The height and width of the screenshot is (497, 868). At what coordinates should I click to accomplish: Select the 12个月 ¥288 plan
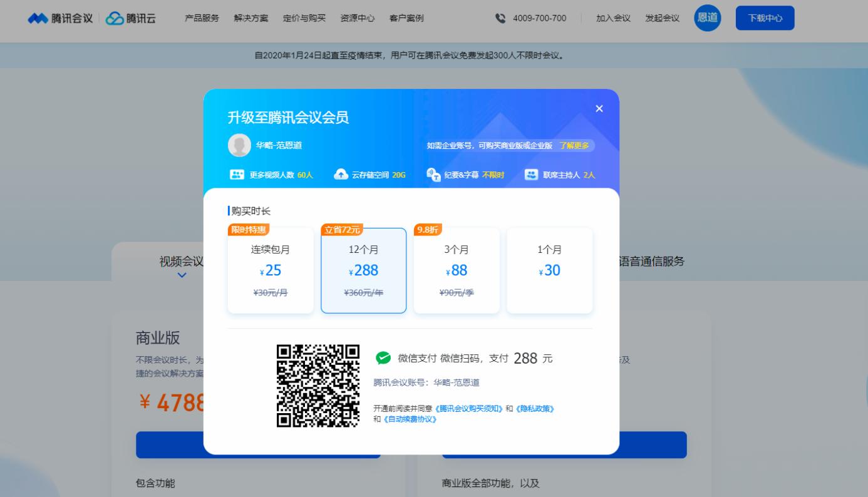coord(364,270)
